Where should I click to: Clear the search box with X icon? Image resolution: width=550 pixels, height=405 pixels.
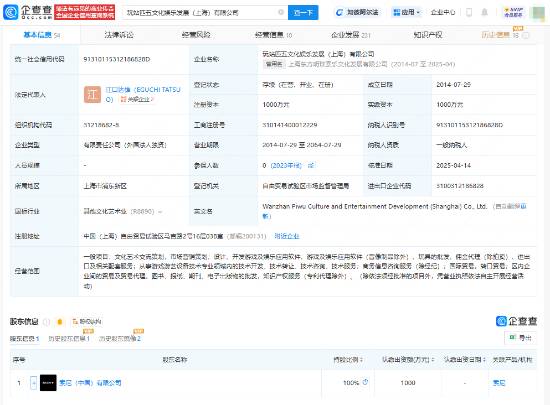[281, 13]
